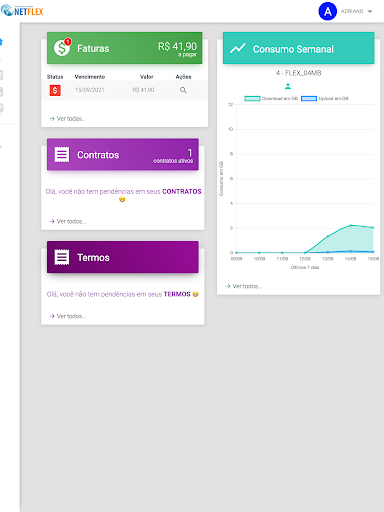Click the 1 contratos ativos counter
Viewport: 384px width, 512px height.
click(173, 156)
